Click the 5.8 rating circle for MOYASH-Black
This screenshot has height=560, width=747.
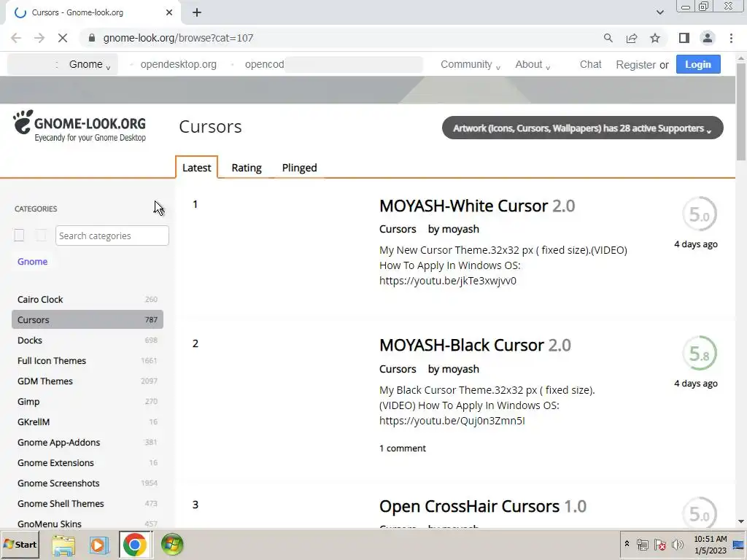tap(700, 354)
